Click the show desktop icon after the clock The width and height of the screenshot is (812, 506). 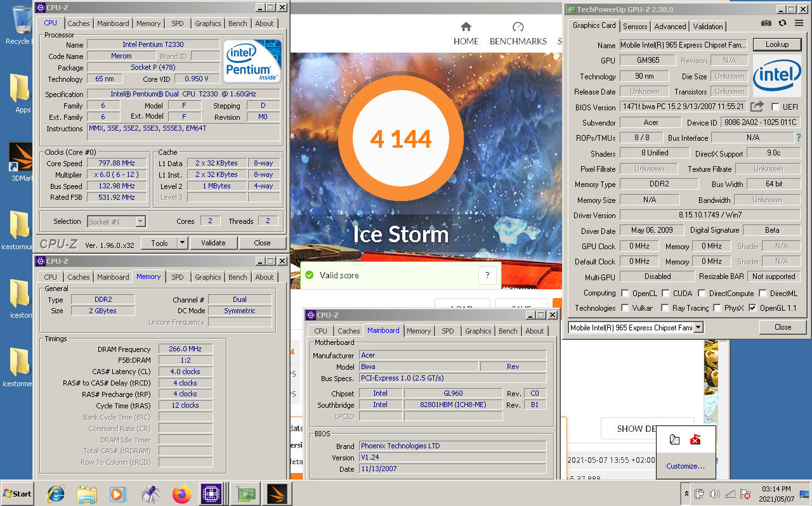click(x=805, y=494)
